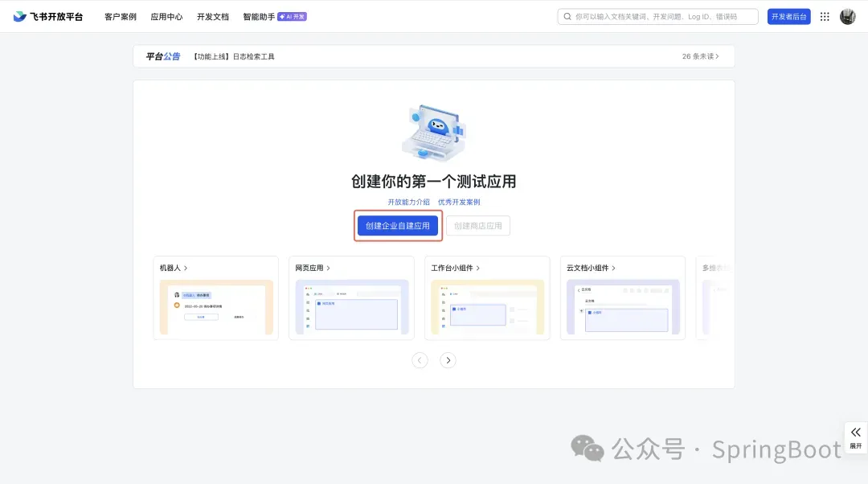Viewport: 868px width, 484px height.
Task: Click the 展开 double-chevron sidebar icon
Action: click(x=855, y=433)
